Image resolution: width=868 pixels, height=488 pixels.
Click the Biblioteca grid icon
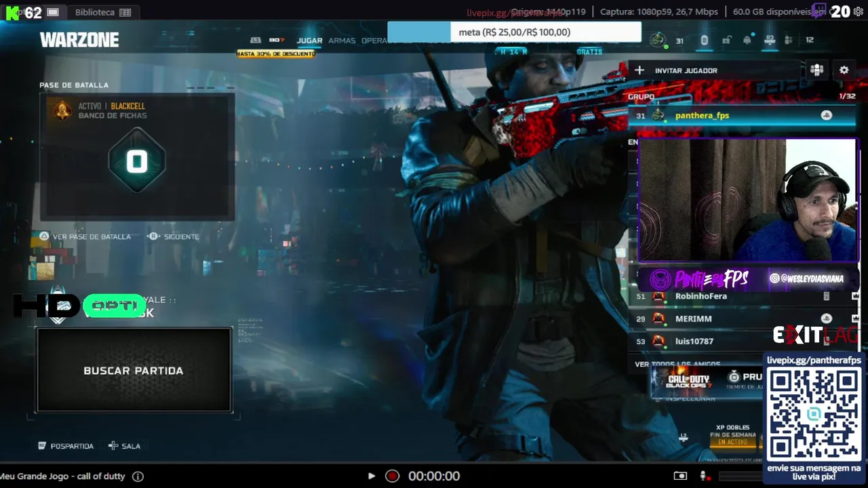click(125, 12)
